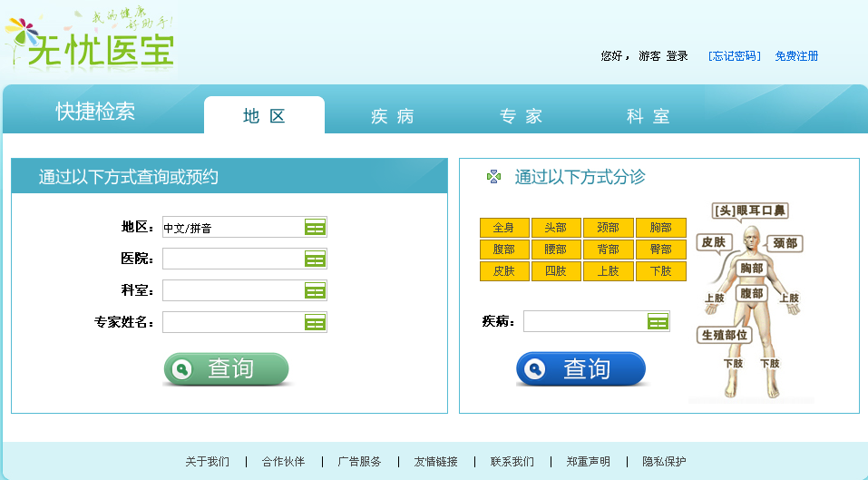Open the 科室 tab
The image size is (868, 480).
pos(649,116)
